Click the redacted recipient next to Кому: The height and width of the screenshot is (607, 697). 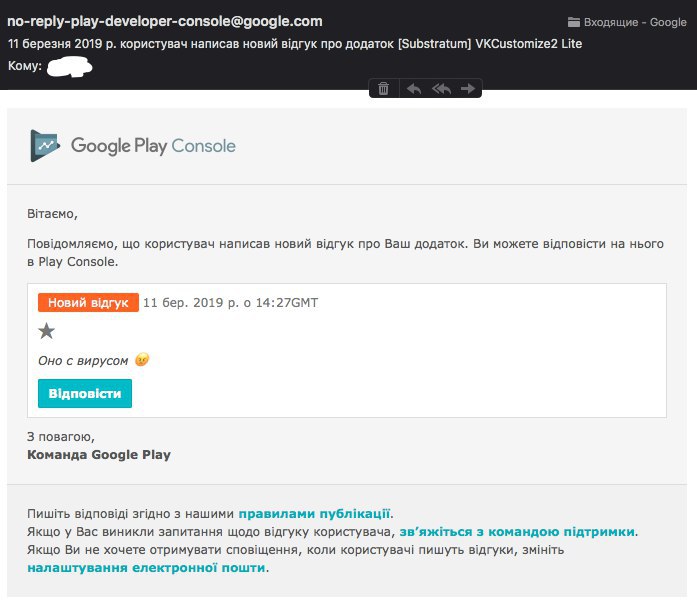(70, 67)
